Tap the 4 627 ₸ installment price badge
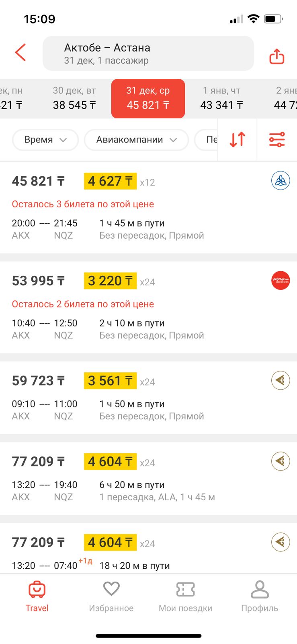297x644 pixels. click(110, 181)
